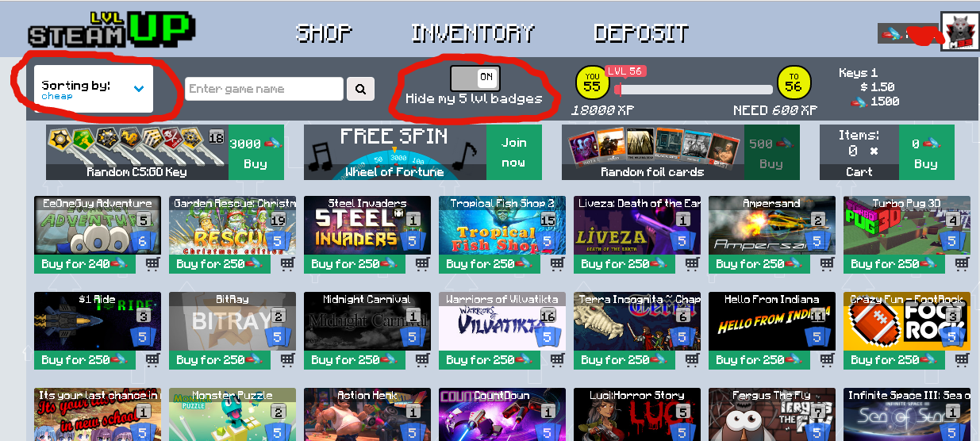This screenshot has width=980, height=441.
Task: Click the SteamLvlUp logo
Action: point(109,28)
